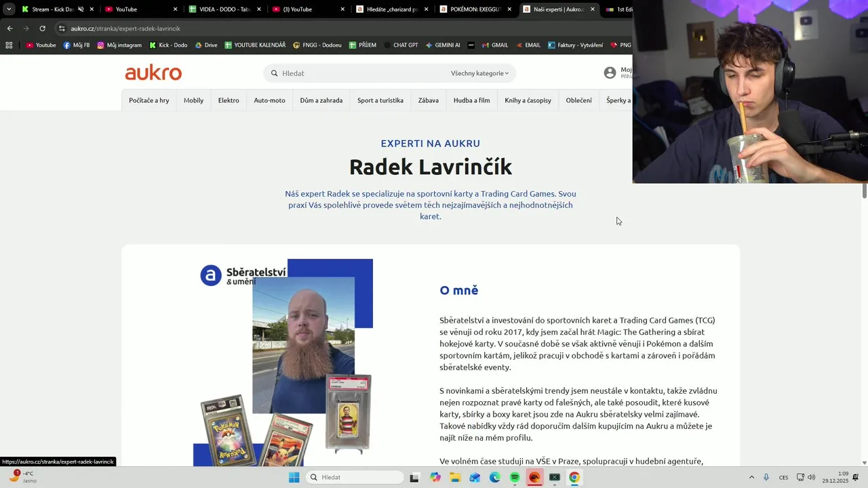Click the Sběratelství & umění logo
The width and height of the screenshot is (868, 488).
click(243, 275)
